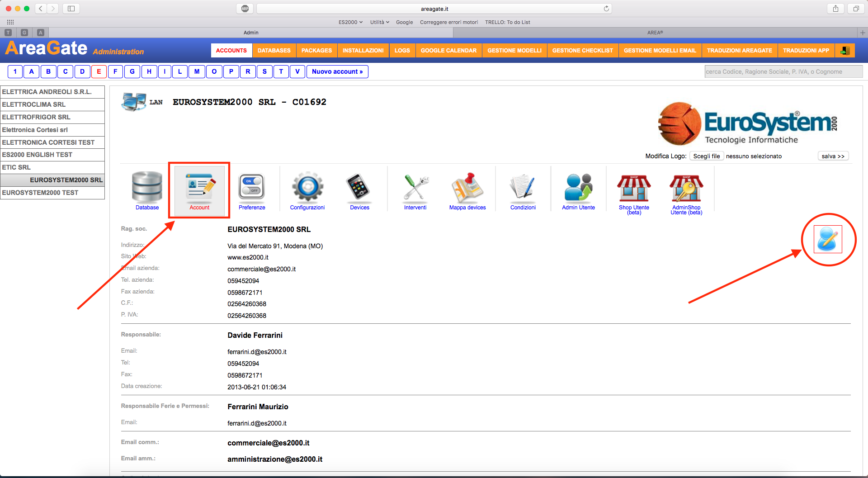
Task: Open the GESTIONE MODELLI EMAIL menu tab
Action: tap(660, 51)
